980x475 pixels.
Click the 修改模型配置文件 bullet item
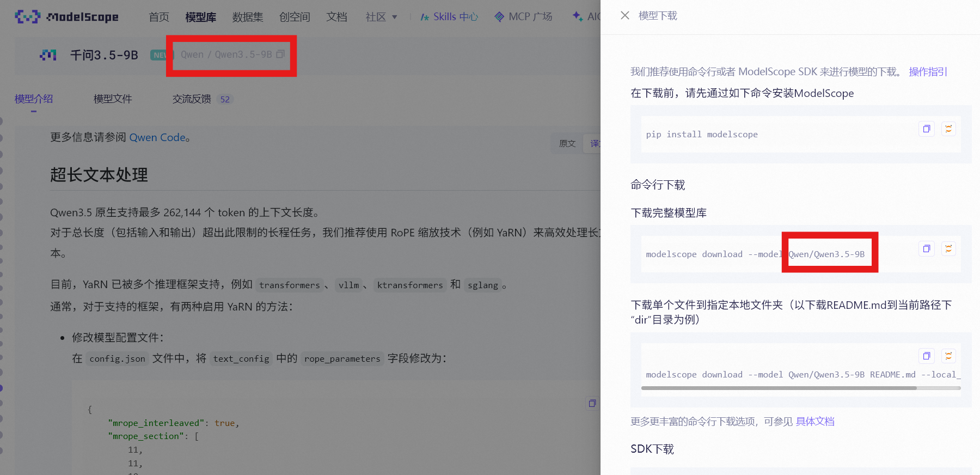(x=118, y=337)
